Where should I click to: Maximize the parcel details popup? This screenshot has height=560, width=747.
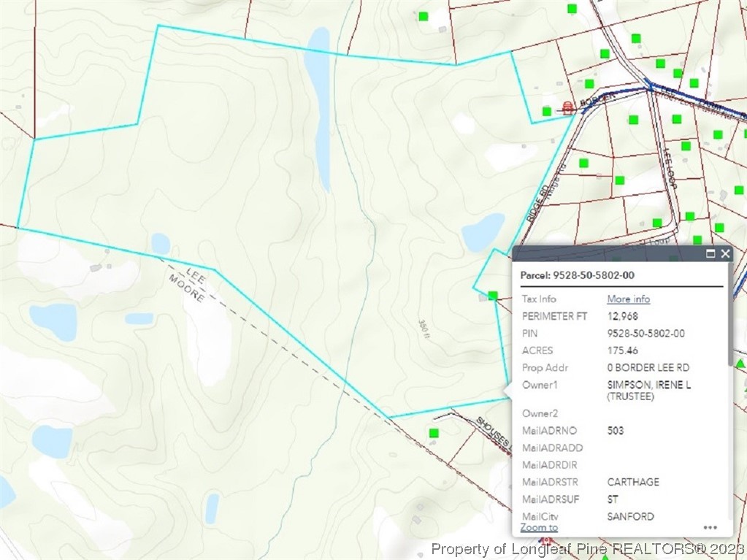coord(710,254)
